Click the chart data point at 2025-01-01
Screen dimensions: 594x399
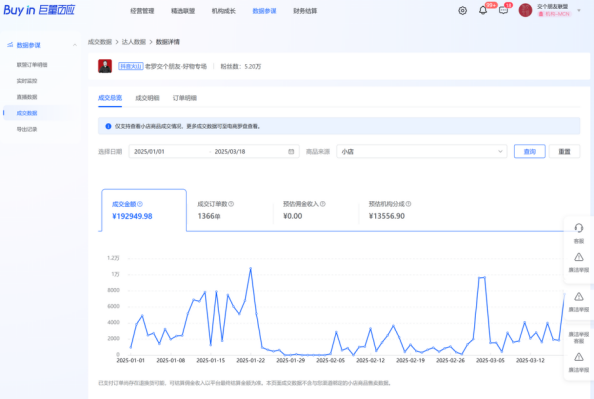tap(131, 347)
